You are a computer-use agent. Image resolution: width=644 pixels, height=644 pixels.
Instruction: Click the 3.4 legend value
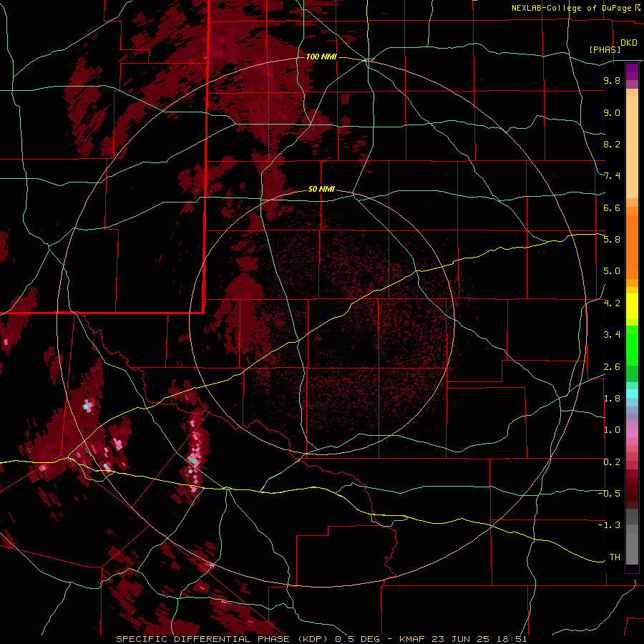(612, 335)
